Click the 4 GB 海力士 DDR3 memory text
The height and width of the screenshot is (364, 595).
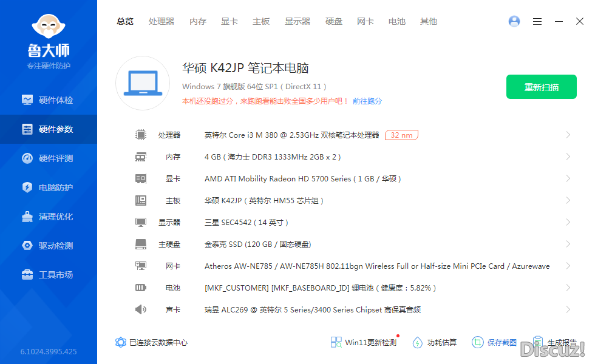[273, 157]
